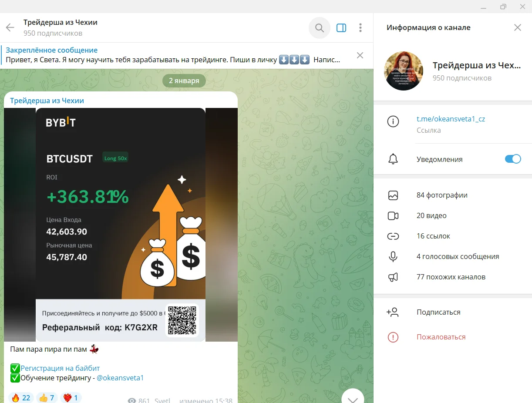Click the photo icon beside 84 фотографии
Image resolution: width=532 pixels, height=403 pixels.
coord(393,195)
